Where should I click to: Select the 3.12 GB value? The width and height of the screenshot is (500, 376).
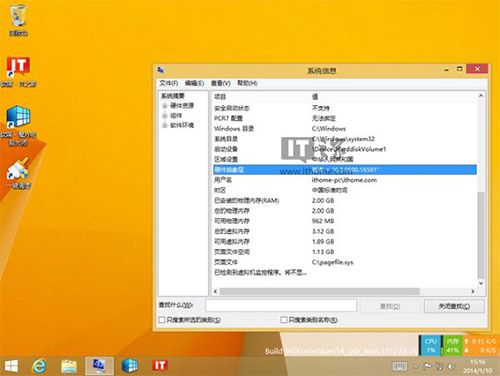pyautogui.click(x=323, y=231)
